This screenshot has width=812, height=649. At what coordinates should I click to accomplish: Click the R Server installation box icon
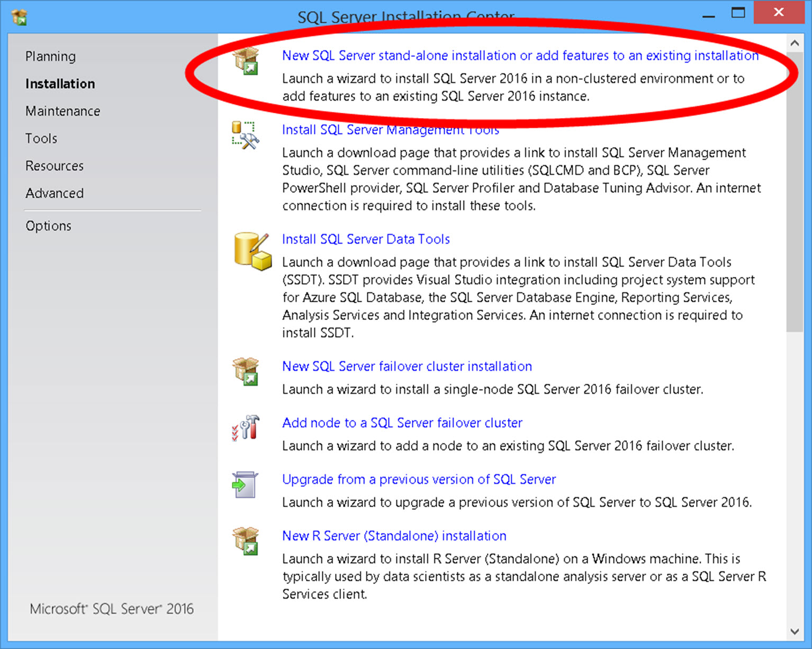pos(246,541)
